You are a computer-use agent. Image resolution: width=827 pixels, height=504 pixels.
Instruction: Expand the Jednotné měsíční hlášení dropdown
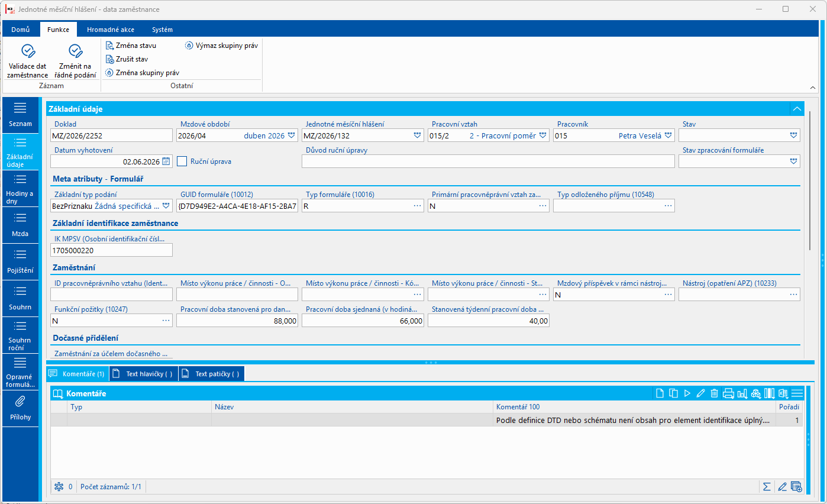418,135
